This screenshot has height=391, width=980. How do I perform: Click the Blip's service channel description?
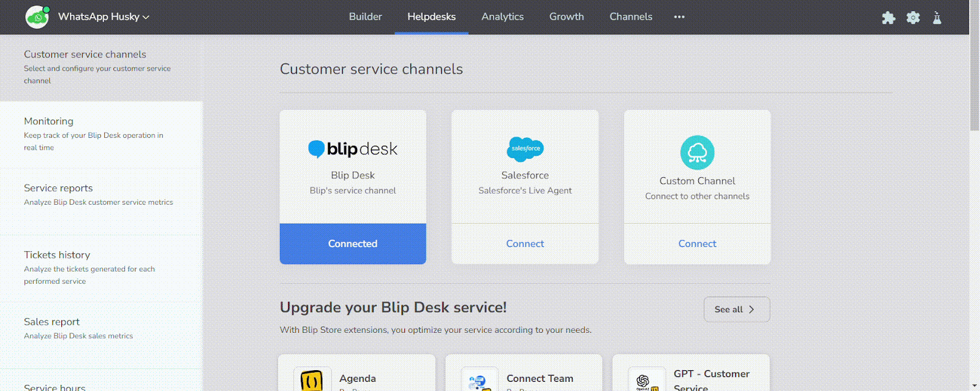353,191
